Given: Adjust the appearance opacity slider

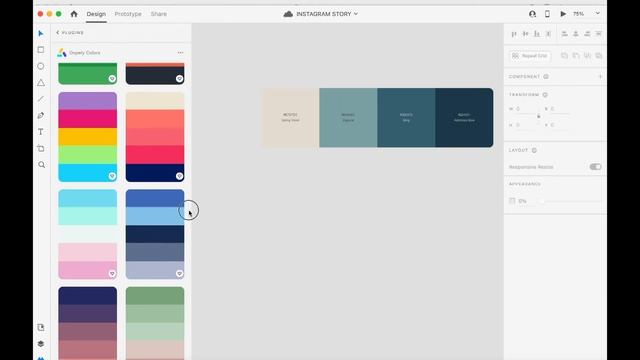Looking at the screenshot, I should (x=571, y=201).
